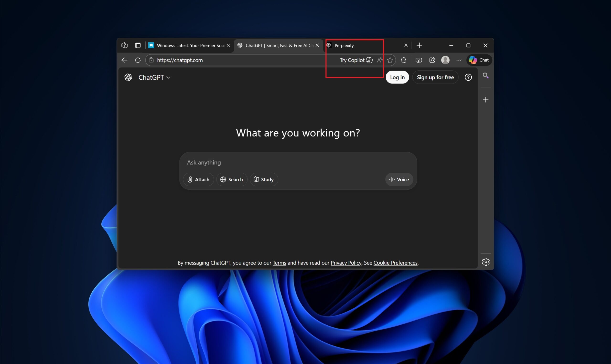
Task: Open Copilot Chat in the browser
Action: click(479, 60)
